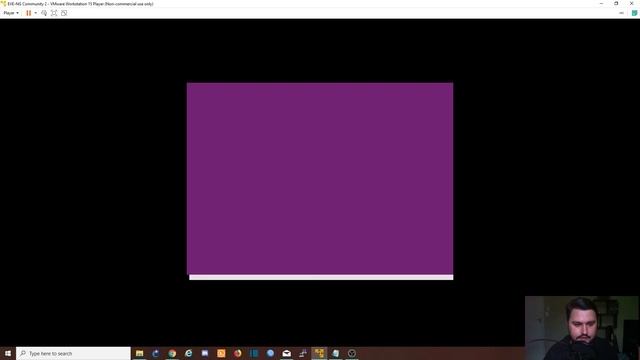The width and height of the screenshot is (640, 360).
Task: Open the Windows Start menu
Action: pyautogui.click(x=8, y=353)
